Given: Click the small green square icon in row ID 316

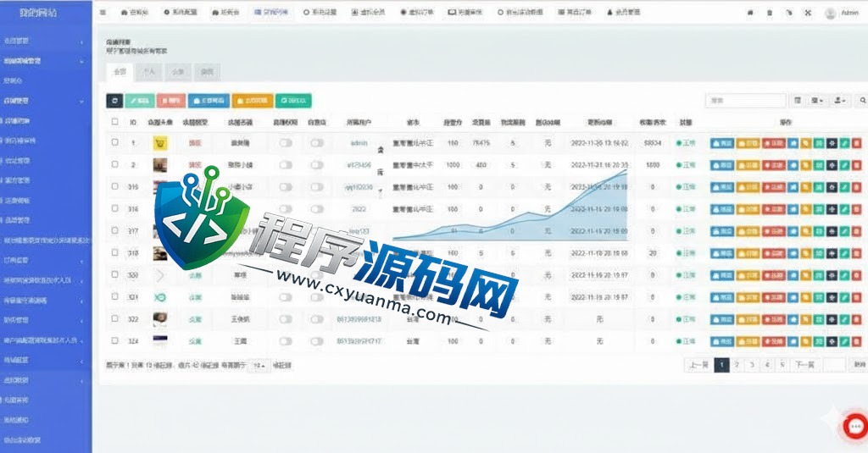Looking at the screenshot, I should coord(819,210).
